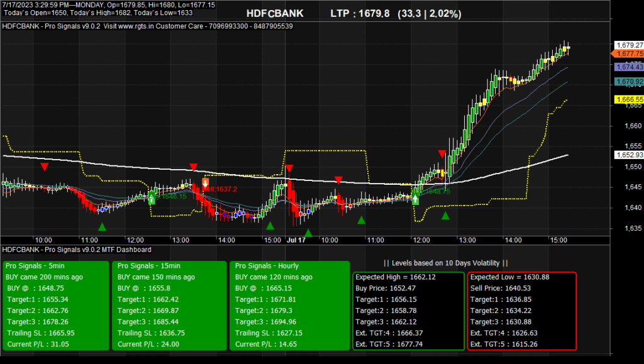This screenshot has height=364, width=644.
Task: Click the Target:1 : 1655.34 row
Action: [37, 300]
